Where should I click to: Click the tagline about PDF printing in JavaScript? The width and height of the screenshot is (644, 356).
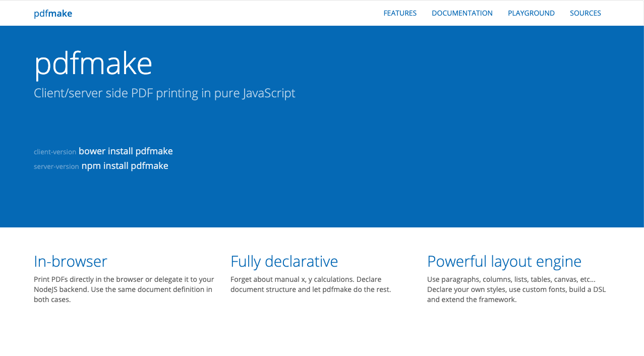164,93
